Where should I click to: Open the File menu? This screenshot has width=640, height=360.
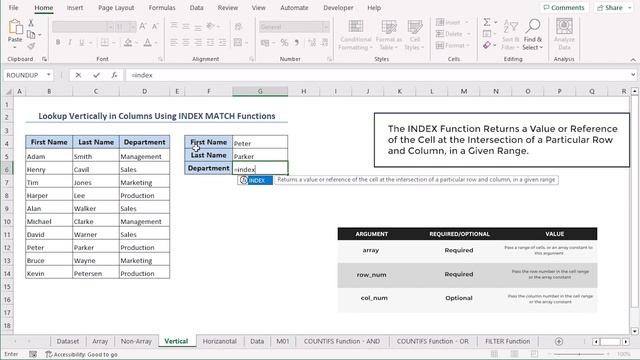pos(13,8)
